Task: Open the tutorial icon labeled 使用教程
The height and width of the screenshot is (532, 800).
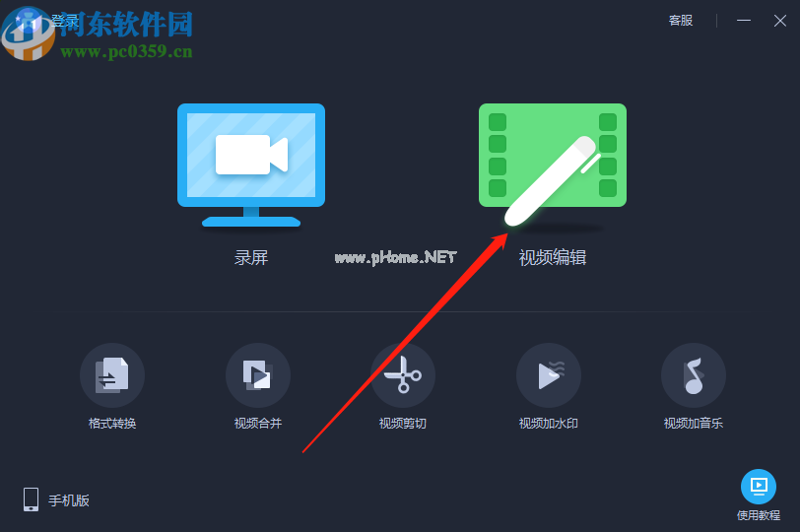Action: coord(759,487)
